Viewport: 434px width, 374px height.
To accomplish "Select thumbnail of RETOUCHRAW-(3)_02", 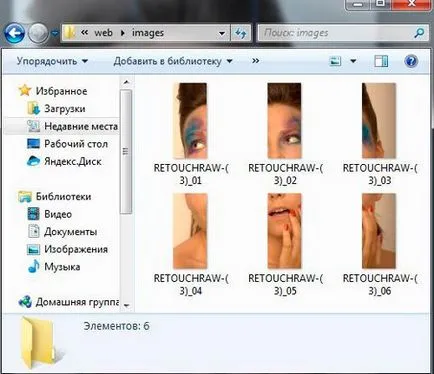I will pos(285,121).
